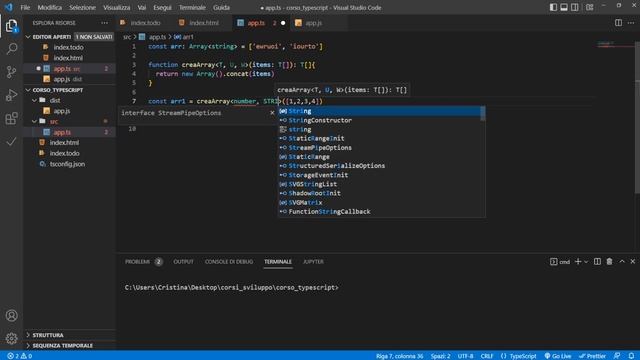Switch to the JUPYTER panel tab
Viewport: 640px width, 360px height.
click(313, 262)
